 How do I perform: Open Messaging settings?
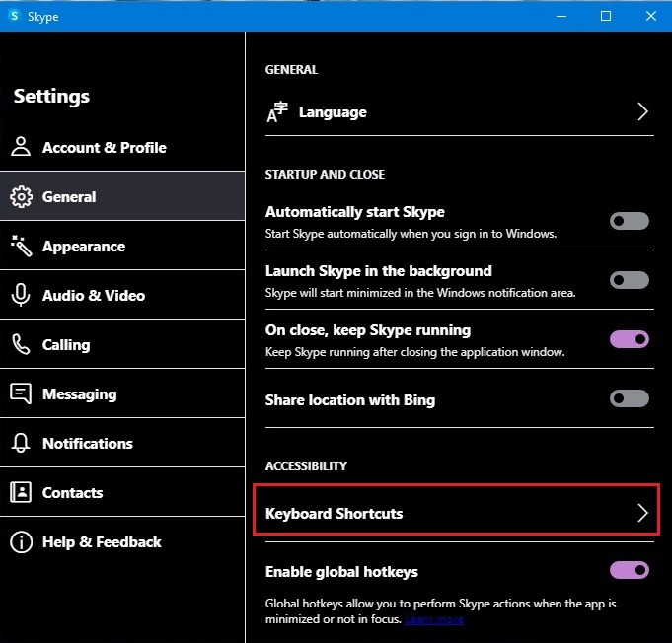click(x=122, y=393)
